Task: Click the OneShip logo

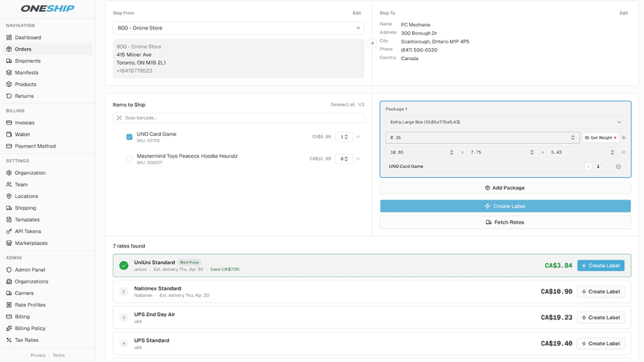Action: click(47, 9)
